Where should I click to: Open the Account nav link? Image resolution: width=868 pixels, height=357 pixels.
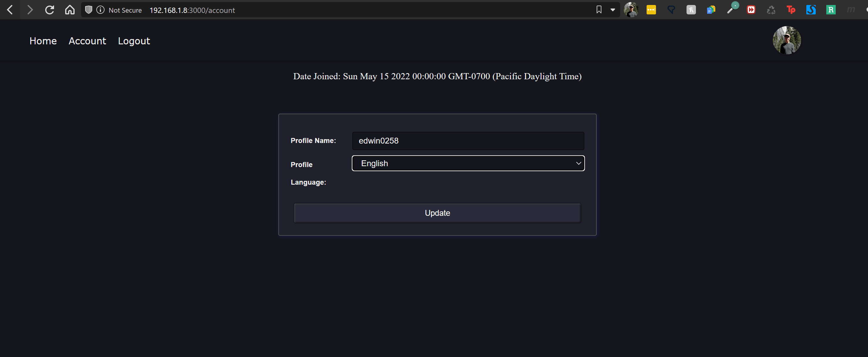pyautogui.click(x=87, y=41)
